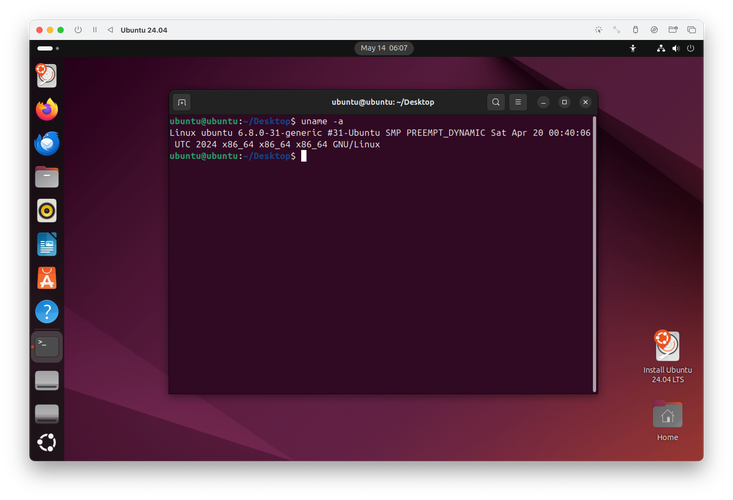733x500 pixels.
Task: Open the terminal hamburger menu
Action: (x=518, y=102)
